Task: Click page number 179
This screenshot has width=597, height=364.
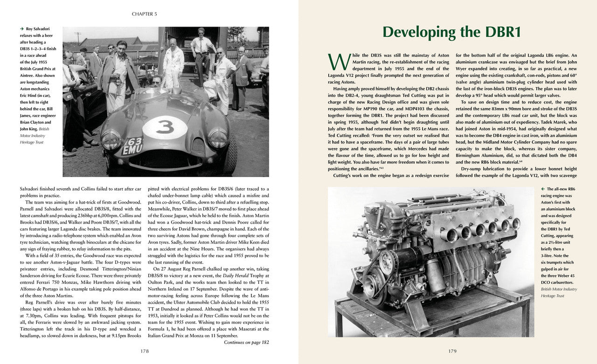Action: 452,351
